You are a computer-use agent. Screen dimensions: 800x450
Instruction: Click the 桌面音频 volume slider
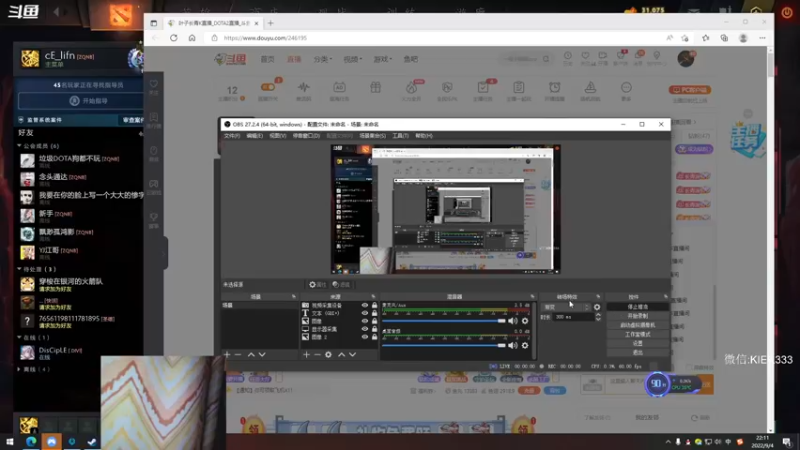coord(443,345)
